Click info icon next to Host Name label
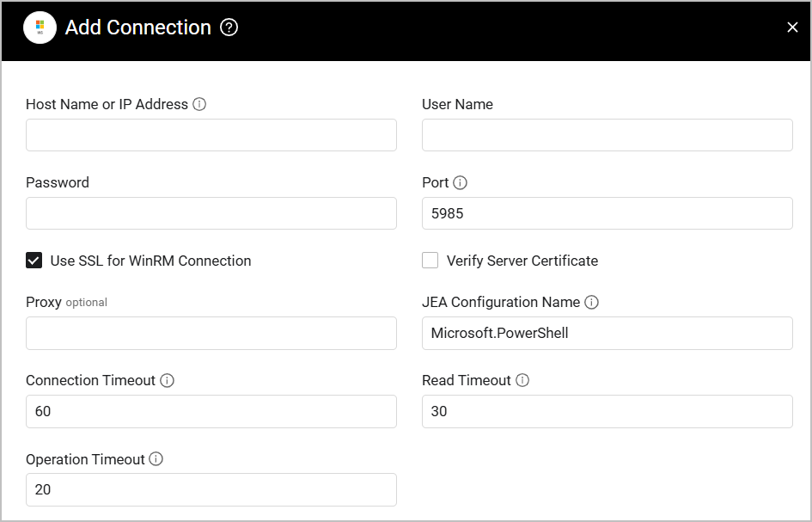 pos(199,104)
